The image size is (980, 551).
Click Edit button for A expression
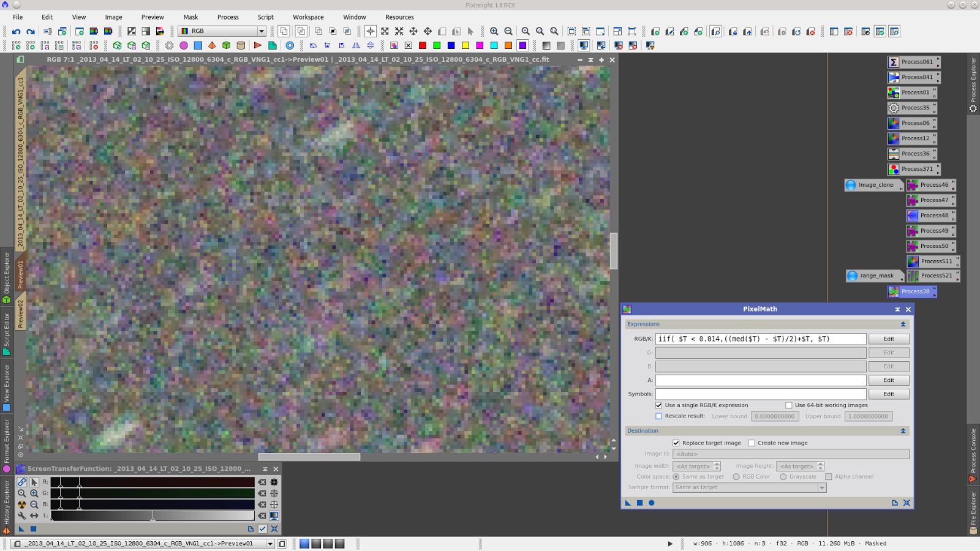[x=889, y=380]
